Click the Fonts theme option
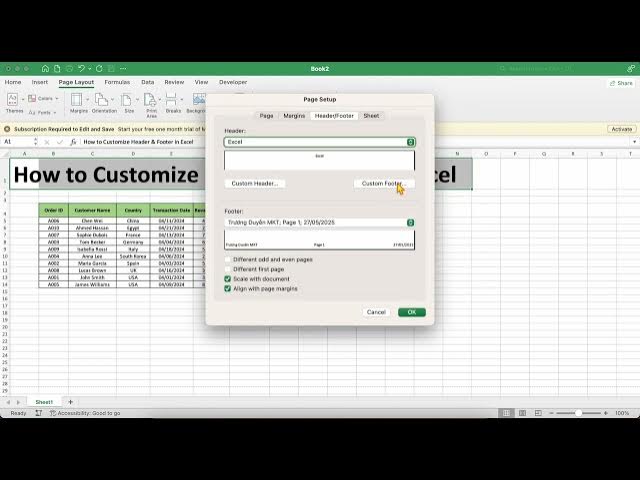 click(x=40, y=112)
